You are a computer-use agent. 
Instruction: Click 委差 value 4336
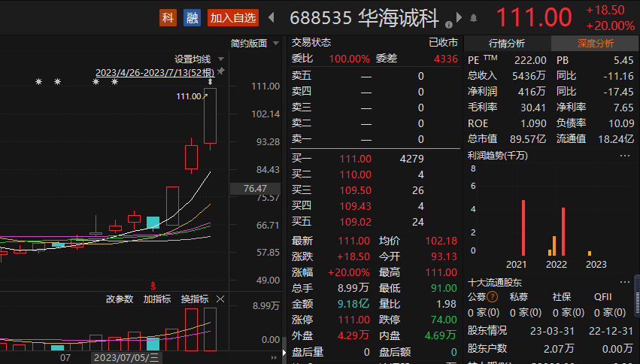[x=446, y=59]
